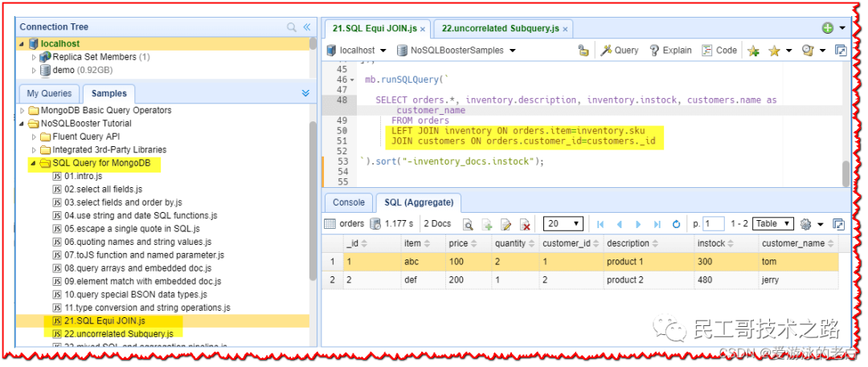Open 08.query arrays and embedded doc.js

(x=138, y=268)
